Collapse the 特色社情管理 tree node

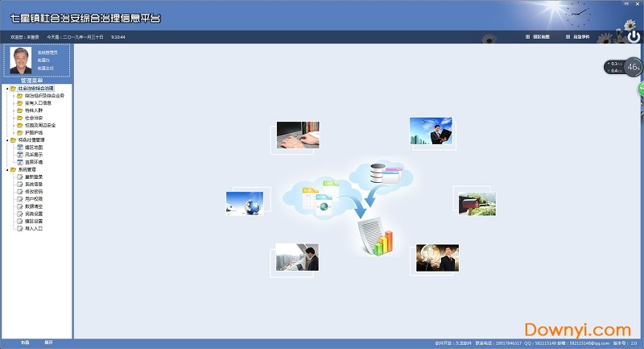[7, 139]
